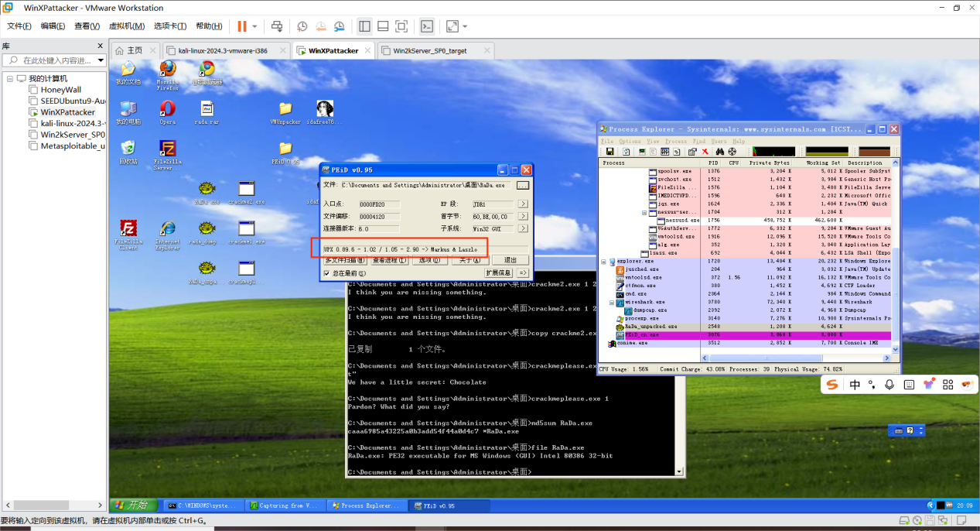
Task: Click Save icon in Process Explorer toolbar
Action: (x=610, y=152)
